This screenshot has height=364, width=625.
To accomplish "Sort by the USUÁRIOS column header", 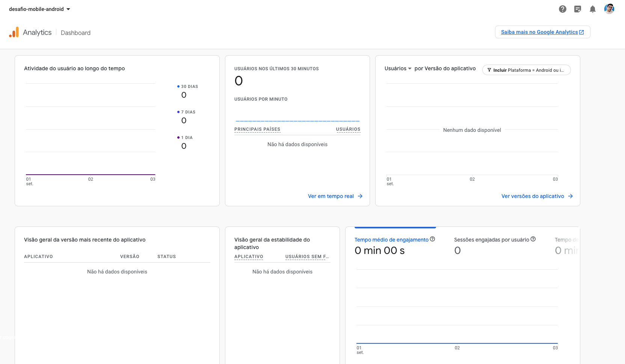I will click(x=348, y=129).
